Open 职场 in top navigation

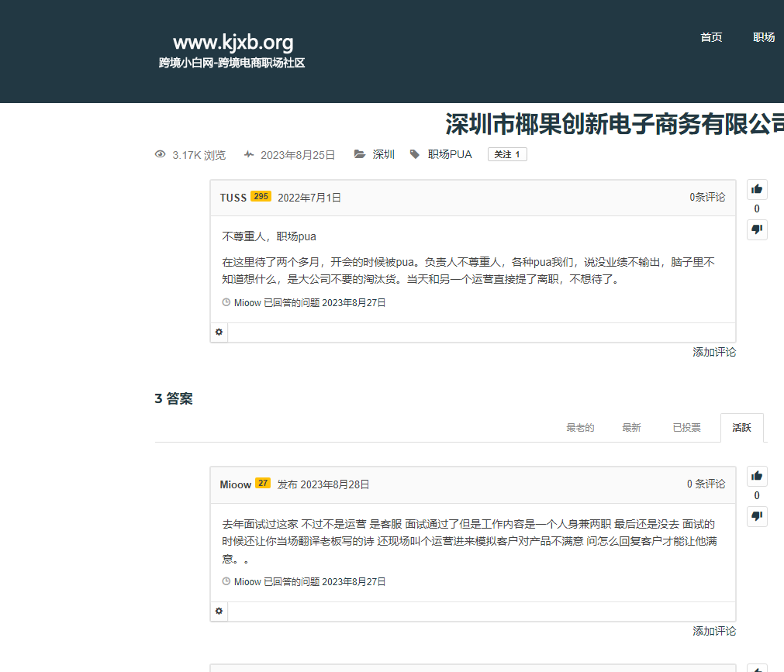(764, 37)
